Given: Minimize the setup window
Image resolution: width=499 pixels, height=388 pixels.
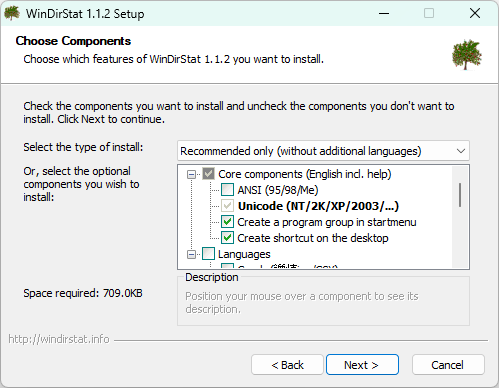Looking at the screenshot, I should (x=384, y=13).
